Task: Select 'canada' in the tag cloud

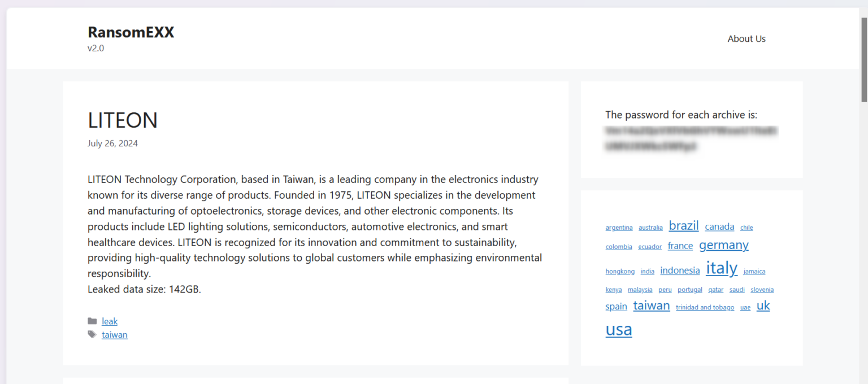Action: (719, 226)
